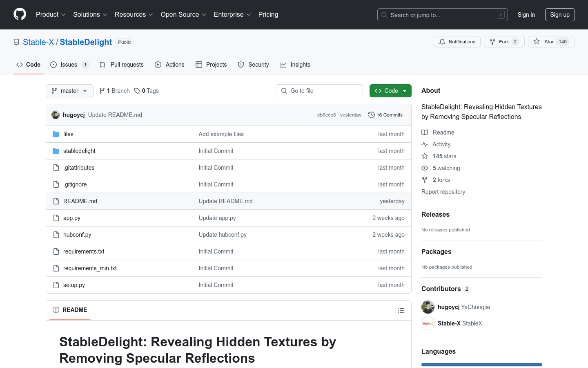Expand the Solutions menu
This screenshot has height=368, width=588.
(x=90, y=14)
